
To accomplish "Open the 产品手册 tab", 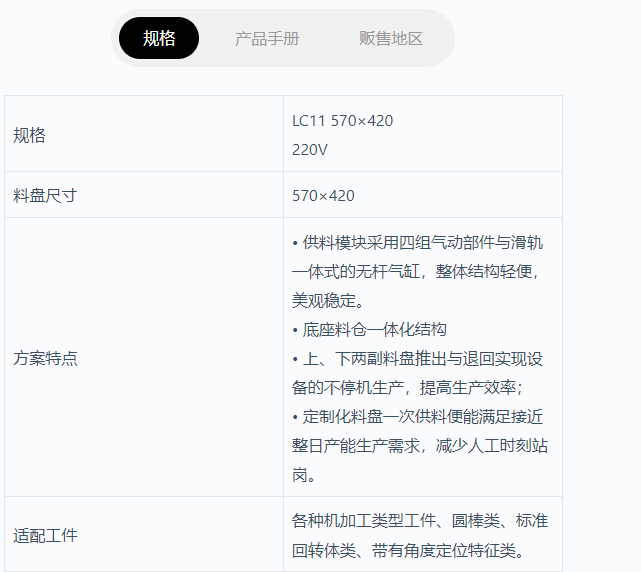I will point(267,38).
